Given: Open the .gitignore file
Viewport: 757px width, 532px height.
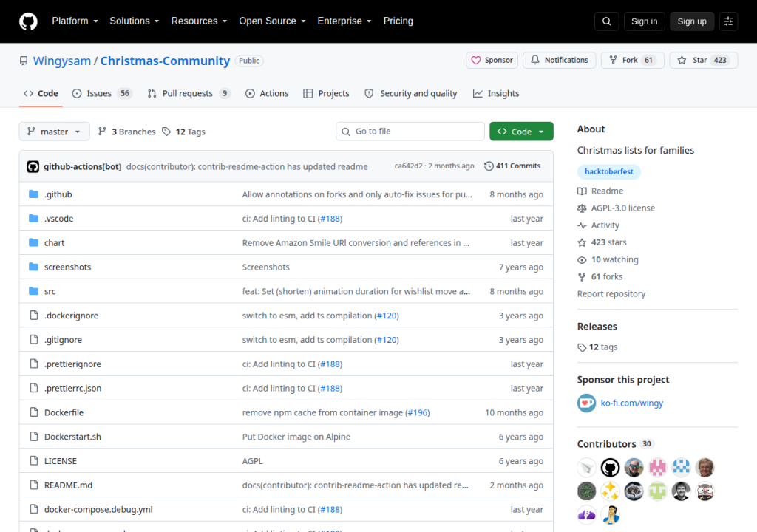Looking at the screenshot, I should 64,339.
